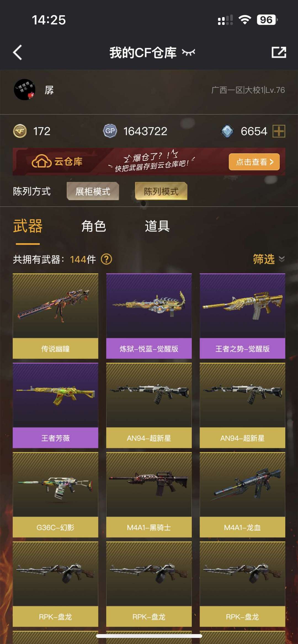Select the 武器 tab
Image resolution: width=298 pixels, height=644 pixels.
pos(28,226)
